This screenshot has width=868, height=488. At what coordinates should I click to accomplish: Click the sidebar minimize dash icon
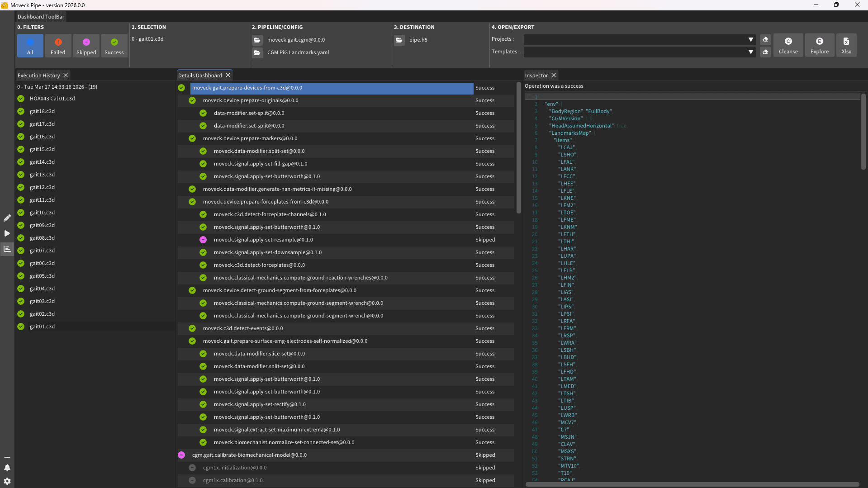coord(7,457)
